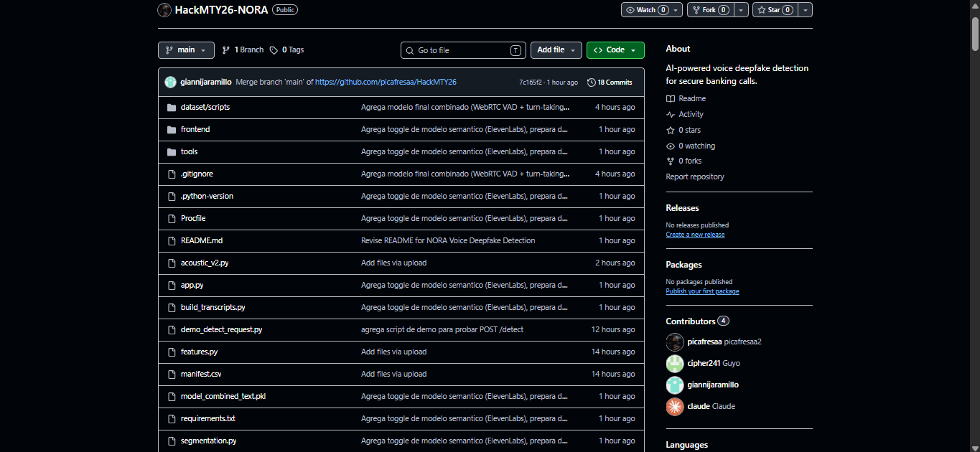Screen dimensions: 980x452
Task: Expand the Fork options dropdown arrow
Action: click(741, 10)
